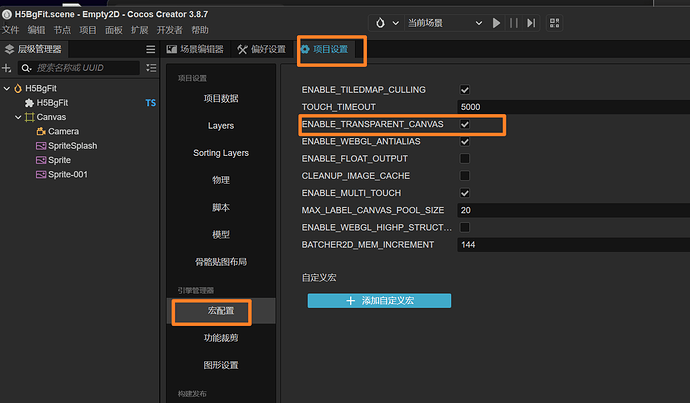Toggle ENABLE_WEBGL_ANTIALIAS checkbox

coord(465,142)
